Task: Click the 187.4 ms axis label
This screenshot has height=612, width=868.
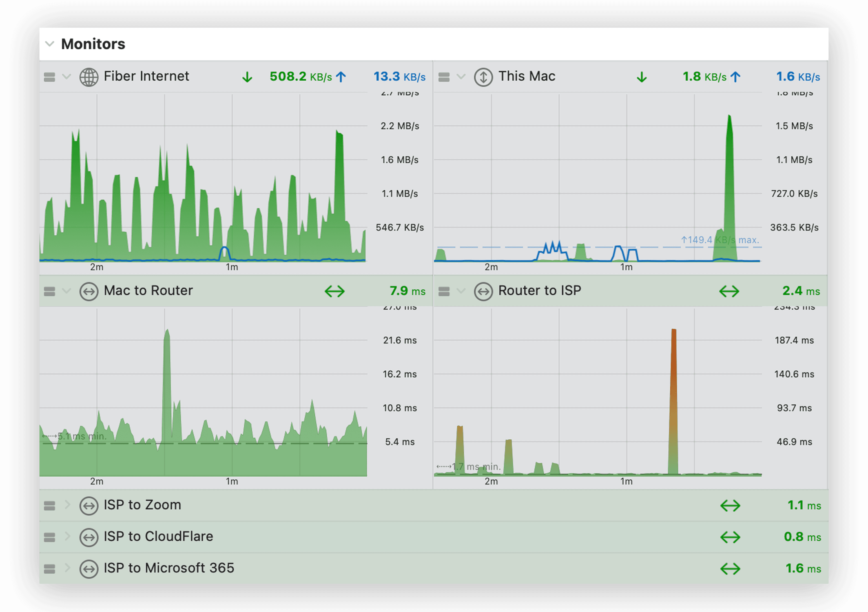Action: click(794, 340)
